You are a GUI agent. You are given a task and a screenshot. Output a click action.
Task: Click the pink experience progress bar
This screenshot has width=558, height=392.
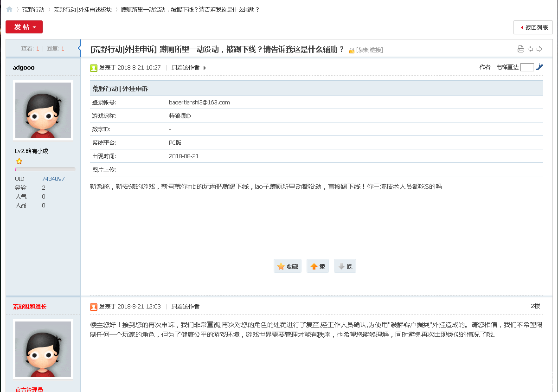pos(45,169)
